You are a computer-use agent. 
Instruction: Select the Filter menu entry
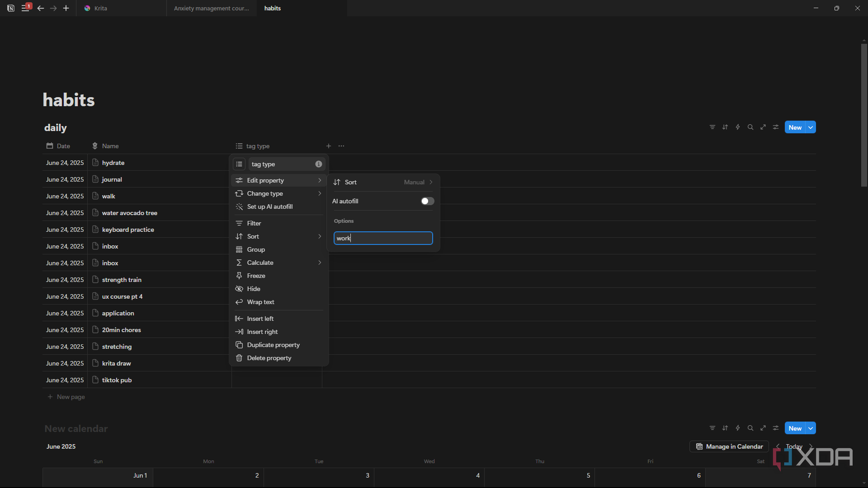click(x=279, y=223)
